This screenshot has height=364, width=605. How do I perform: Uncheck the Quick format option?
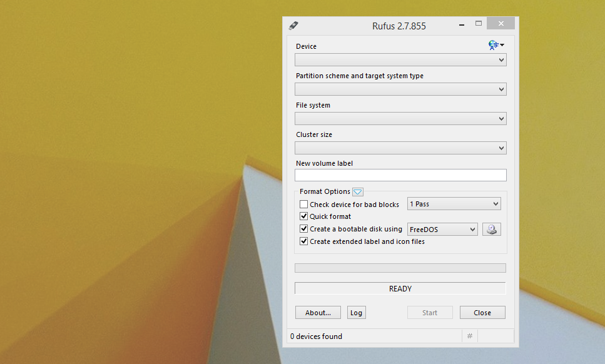pyautogui.click(x=304, y=216)
